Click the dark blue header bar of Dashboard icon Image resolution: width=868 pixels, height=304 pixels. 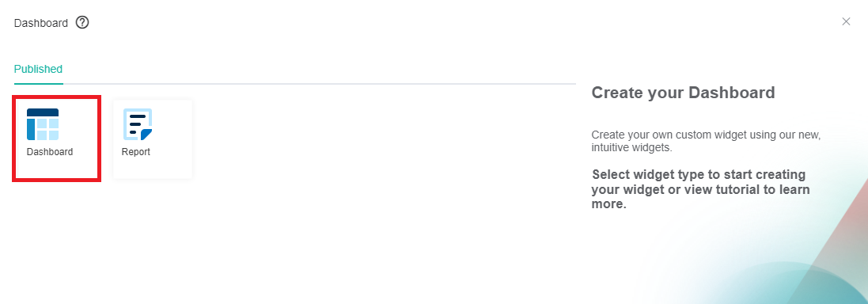43,112
